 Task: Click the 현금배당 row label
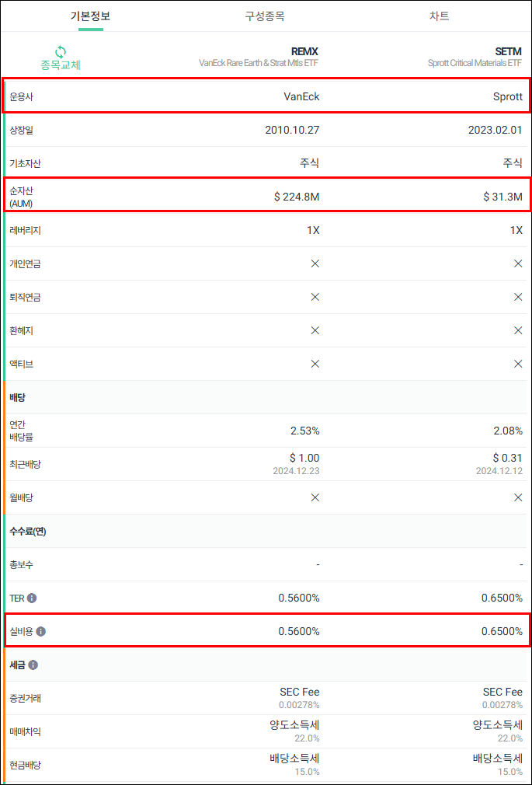pyautogui.click(x=26, y=765)
